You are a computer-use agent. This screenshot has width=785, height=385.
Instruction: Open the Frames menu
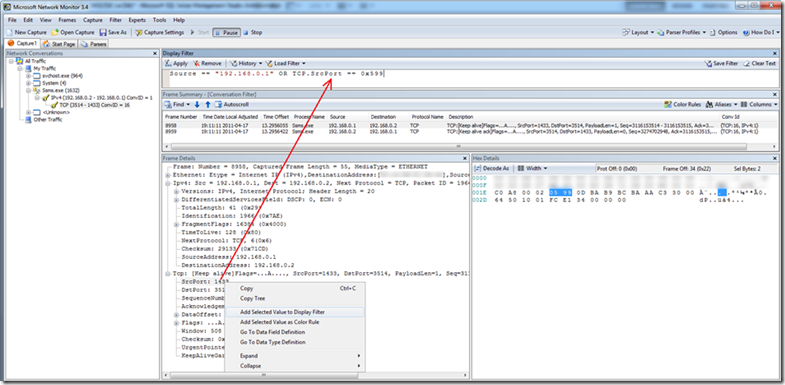coord(67,20)
